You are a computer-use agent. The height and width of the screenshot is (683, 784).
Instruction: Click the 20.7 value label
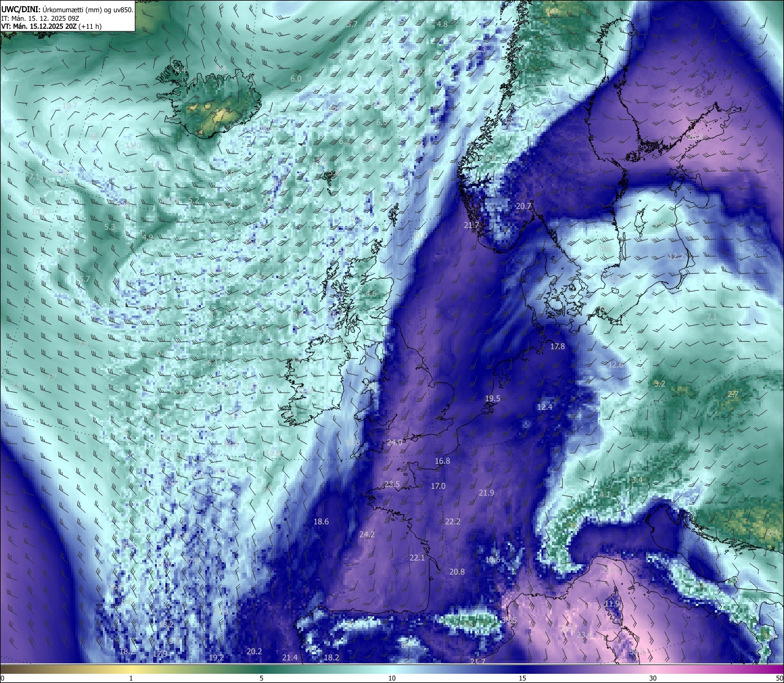tap(523, 206)
